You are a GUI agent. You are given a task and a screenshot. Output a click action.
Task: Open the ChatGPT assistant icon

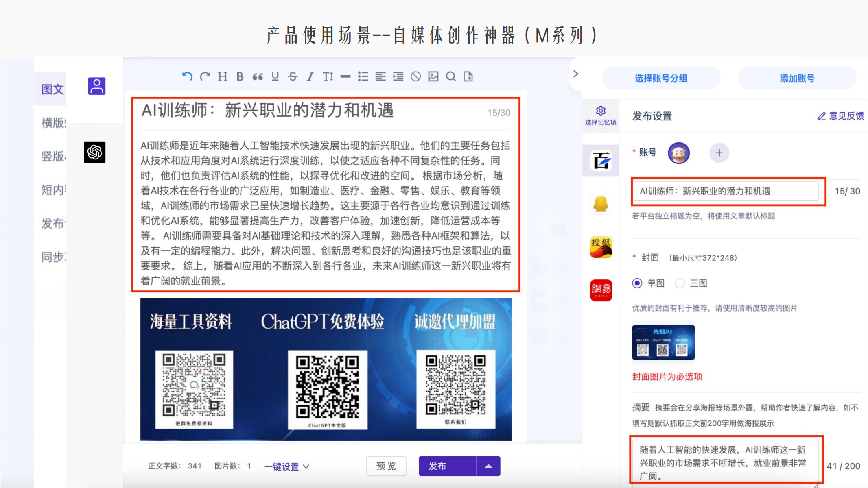pyautogui.click(x=94, y=152)
